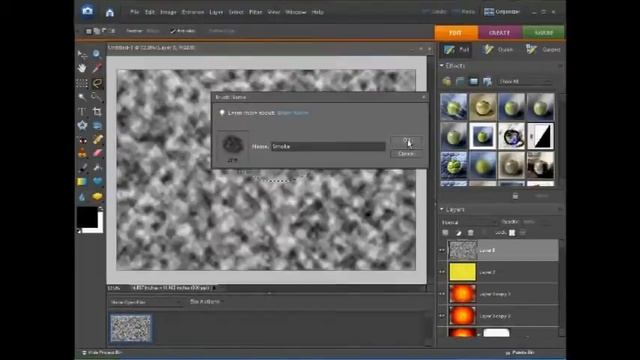Screen dimensions: 640x360
Task: Click the Filters icon in Effects panel
Action: tap(447, 82)
